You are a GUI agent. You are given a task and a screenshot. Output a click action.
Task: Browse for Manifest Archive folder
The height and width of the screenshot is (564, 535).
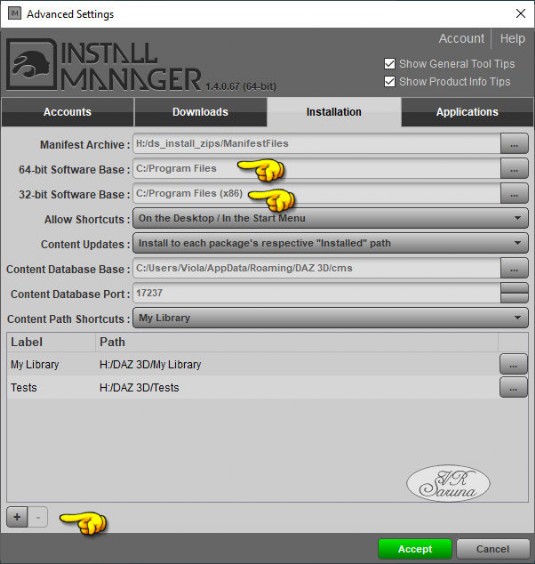point(514,144)
